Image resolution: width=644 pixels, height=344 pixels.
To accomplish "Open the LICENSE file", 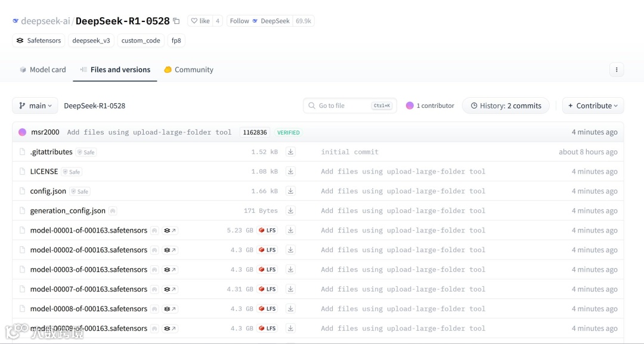I will pyautogui.click(x=44, y=172).
